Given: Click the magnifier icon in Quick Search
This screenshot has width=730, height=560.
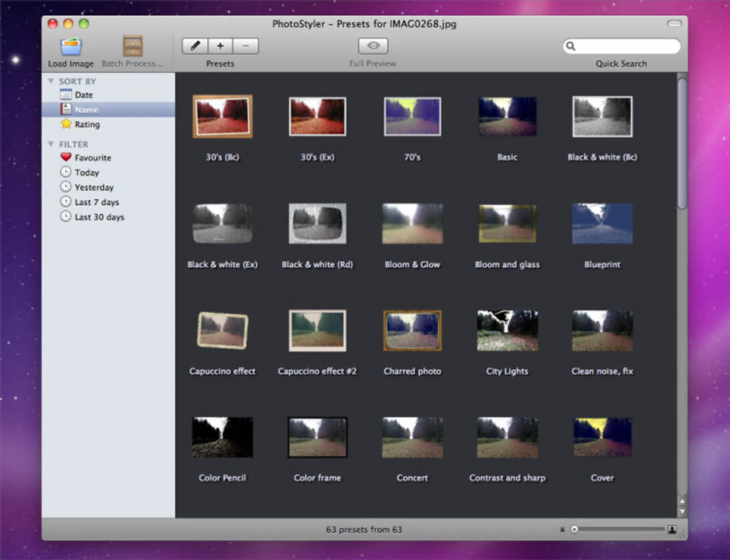Looking at the screenshot, I should click(571, 46).
